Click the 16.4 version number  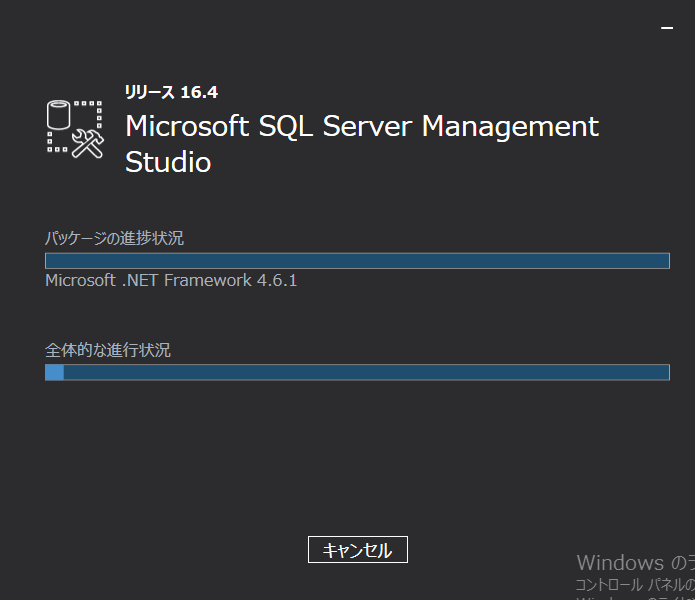point(199,92)
